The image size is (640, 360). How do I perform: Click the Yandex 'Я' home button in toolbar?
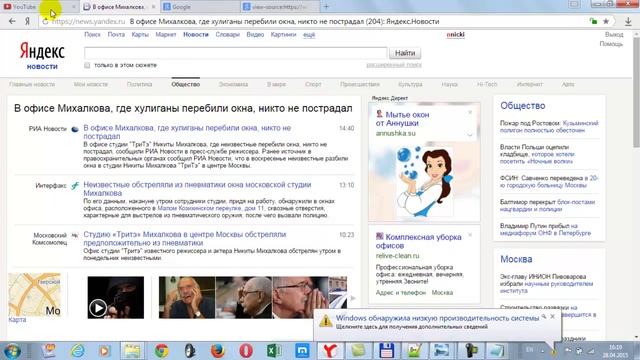pyautogui.click(x=27, y=21)
